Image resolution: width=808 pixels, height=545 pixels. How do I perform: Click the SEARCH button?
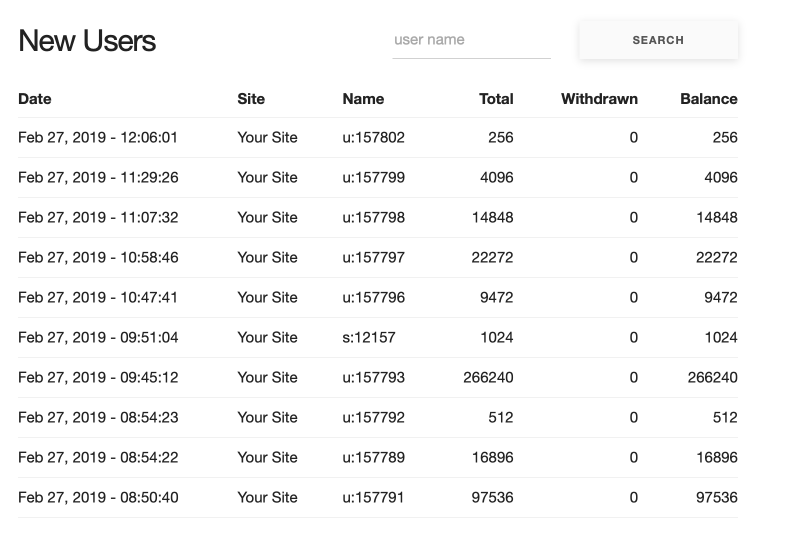point(658,40)
